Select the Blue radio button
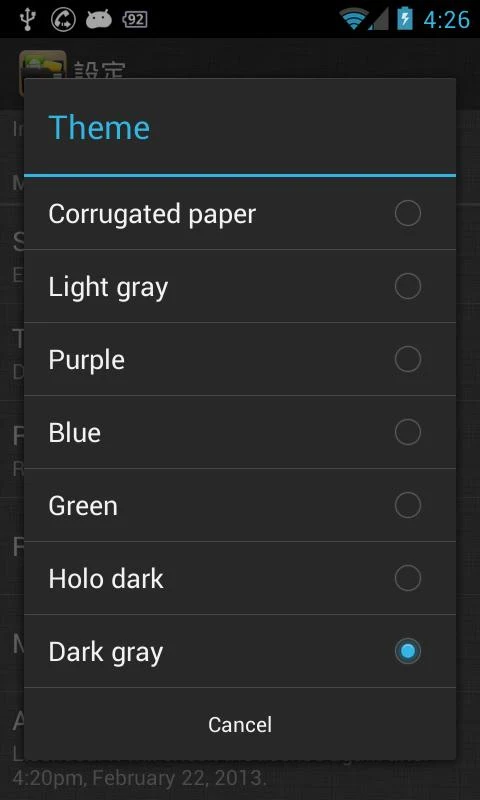Screen dimensions: 480x800 point(408,432)
